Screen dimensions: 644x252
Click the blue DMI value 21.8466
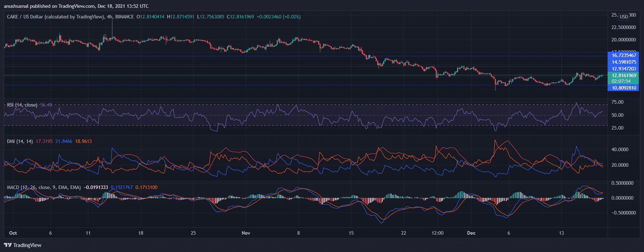point(64,141)
